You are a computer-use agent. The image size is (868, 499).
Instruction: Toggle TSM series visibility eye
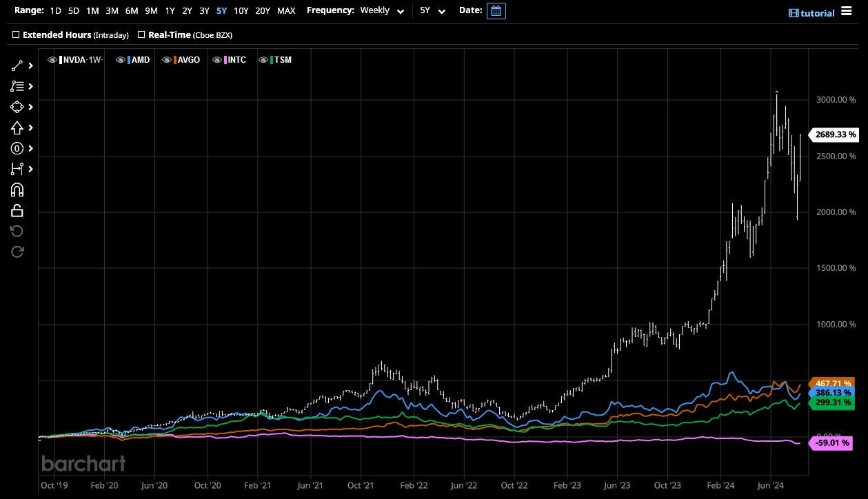click(263, 60)
